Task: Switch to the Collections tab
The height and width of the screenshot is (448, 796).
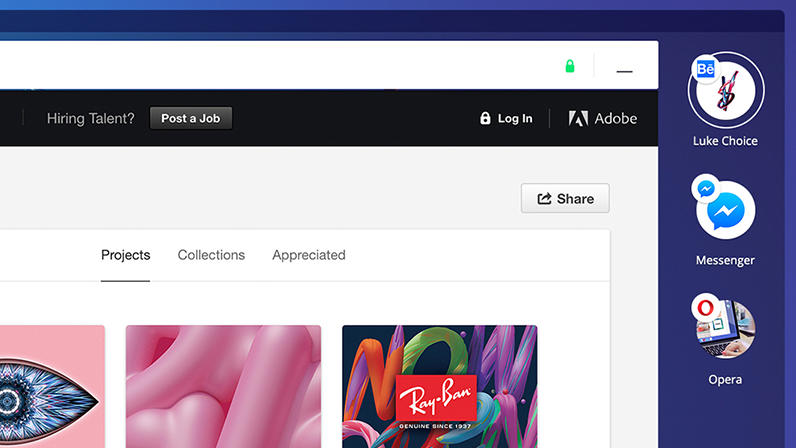Action: click(211, 255)
